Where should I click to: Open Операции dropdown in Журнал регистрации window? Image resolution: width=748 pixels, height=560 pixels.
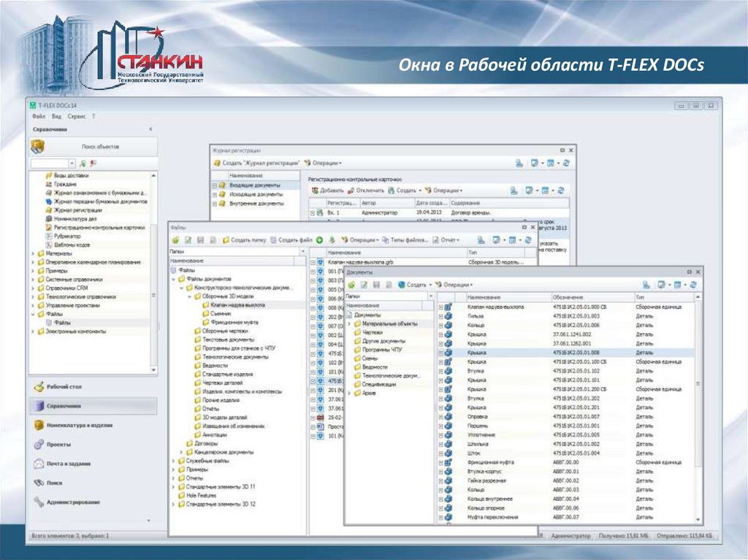[x=324, y=163]
